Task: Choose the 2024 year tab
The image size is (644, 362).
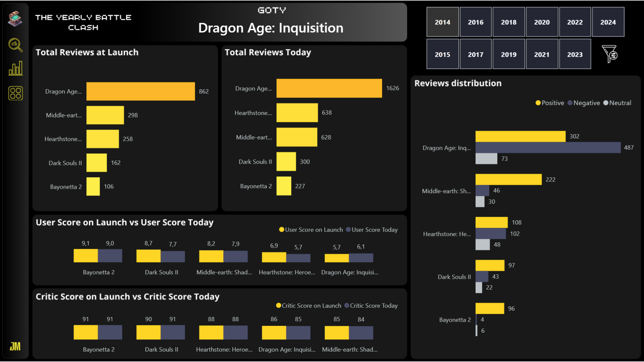Action: pos(608,22)
